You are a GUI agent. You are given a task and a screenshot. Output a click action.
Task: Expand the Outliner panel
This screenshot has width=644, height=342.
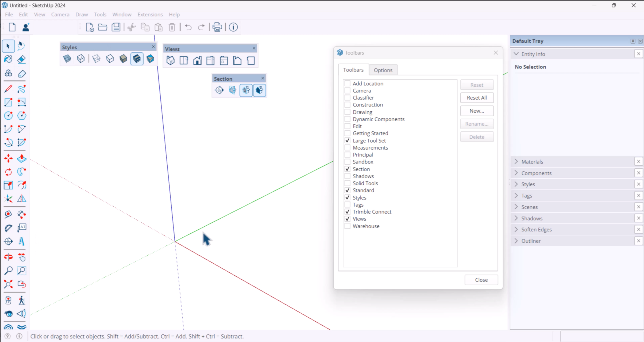516,241
